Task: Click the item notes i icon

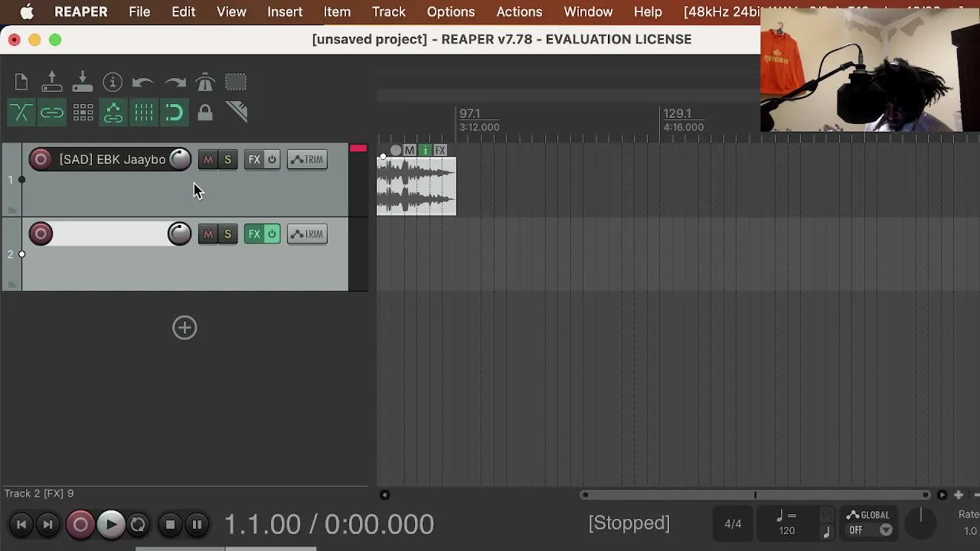Action: point(425,151)
